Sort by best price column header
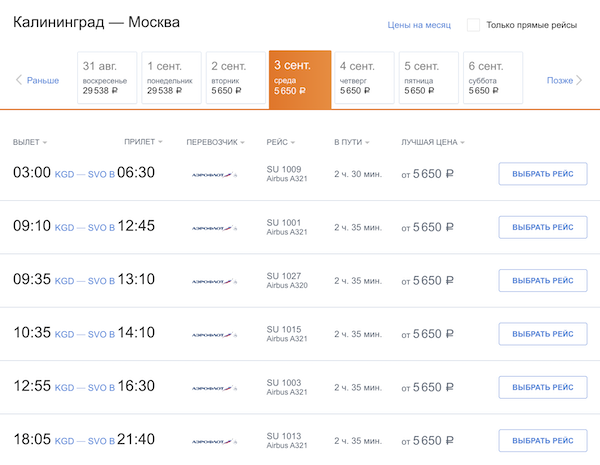Screen dimensions: 600x465 click(430, 142)
